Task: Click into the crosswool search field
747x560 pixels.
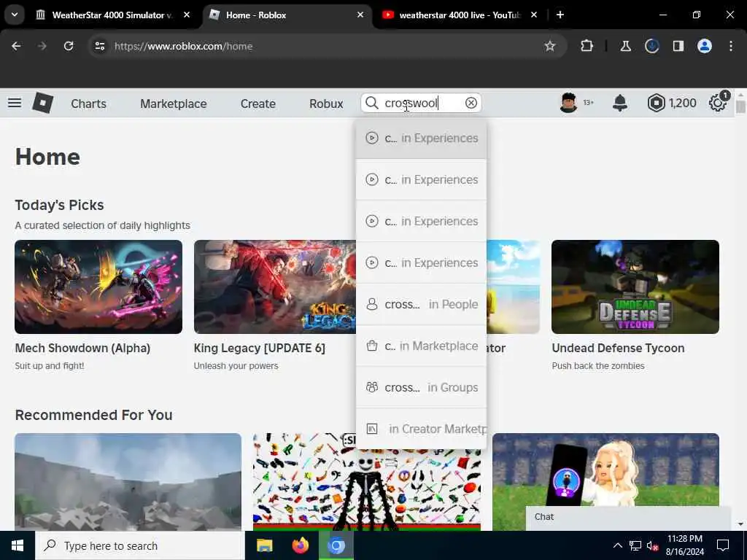Action: pos(422,103)
